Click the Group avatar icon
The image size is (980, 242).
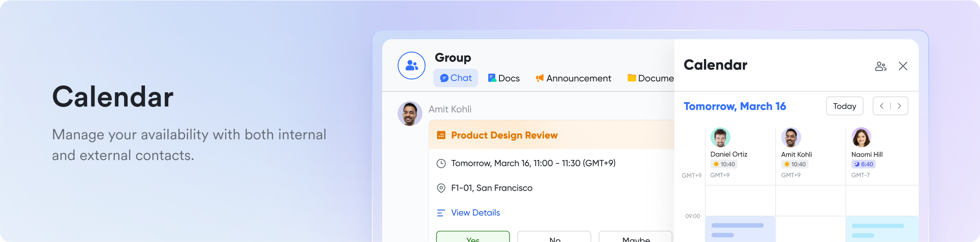click(x=411, y=66)
